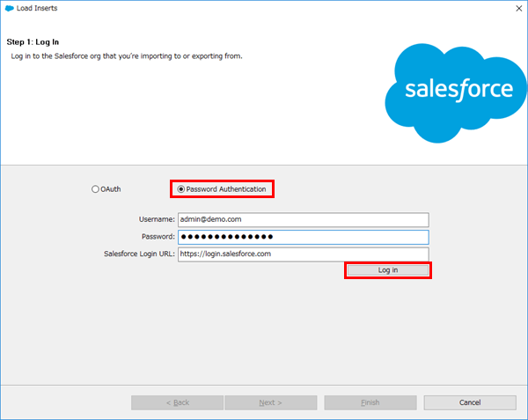Edit the Salesforce Login URL field
528x420 pixels.
click(303, 254)
